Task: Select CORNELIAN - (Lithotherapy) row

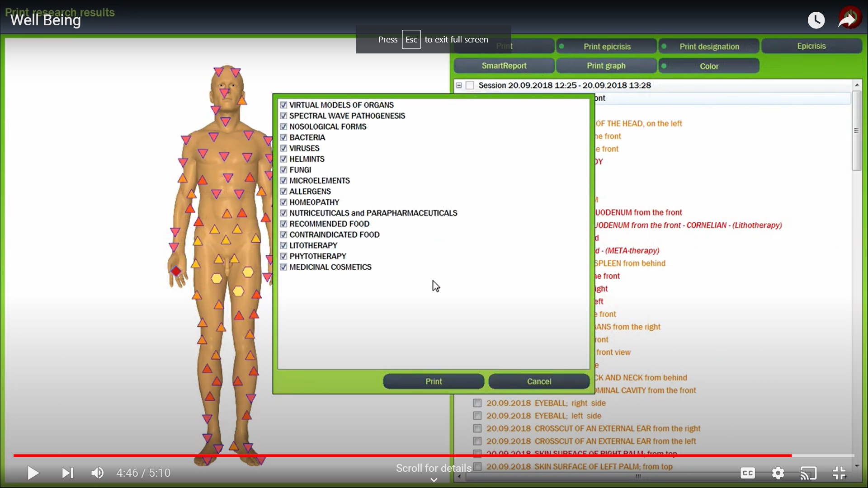Action: click(x=689, y=225)
